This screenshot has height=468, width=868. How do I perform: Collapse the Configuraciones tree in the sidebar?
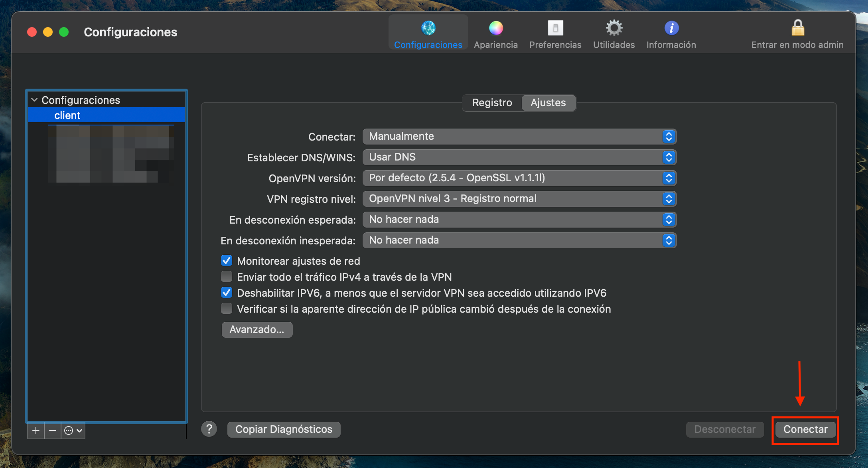34,100
